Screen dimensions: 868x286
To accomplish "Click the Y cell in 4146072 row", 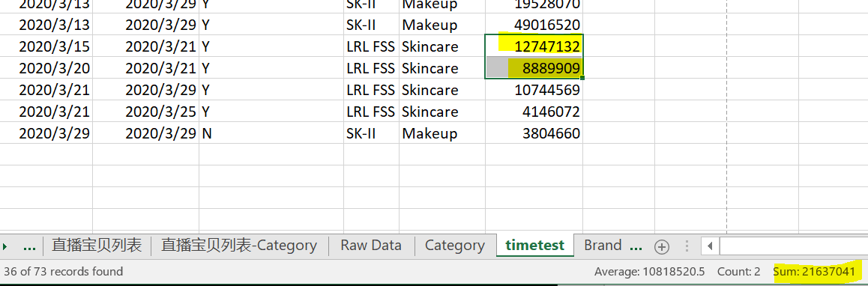I will coord(271,112).
